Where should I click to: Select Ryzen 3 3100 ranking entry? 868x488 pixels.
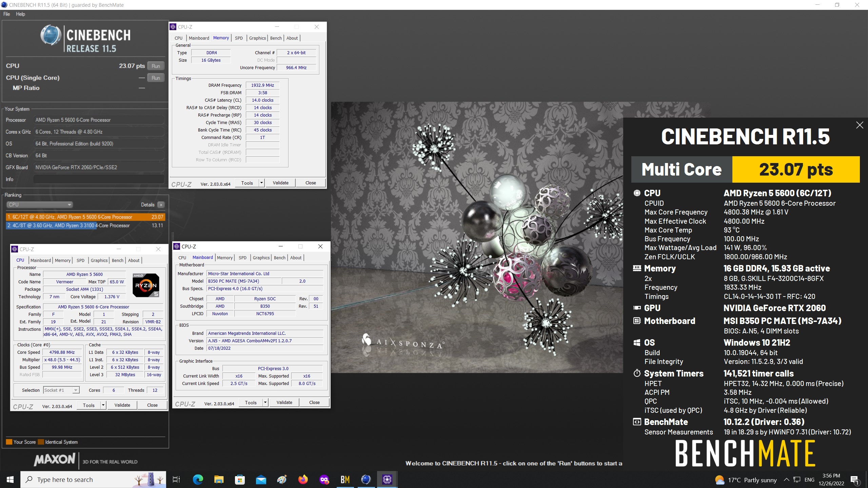[x=85, y=225]
